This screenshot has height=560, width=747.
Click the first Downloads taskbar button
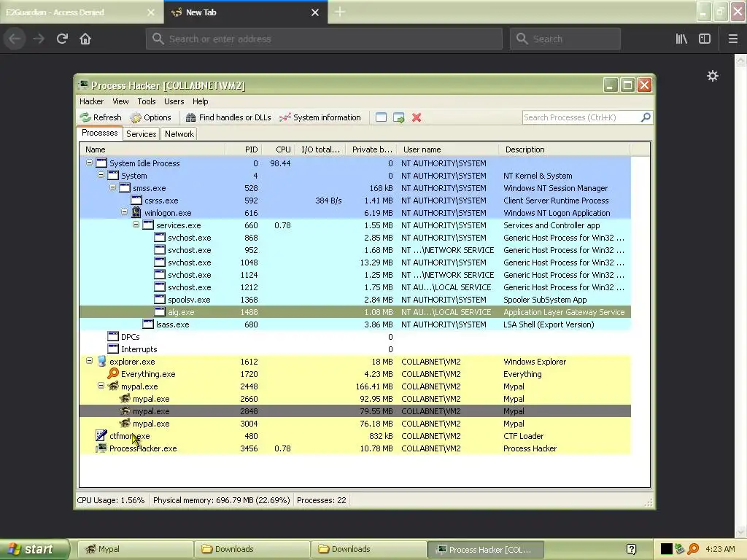point(252,549)
